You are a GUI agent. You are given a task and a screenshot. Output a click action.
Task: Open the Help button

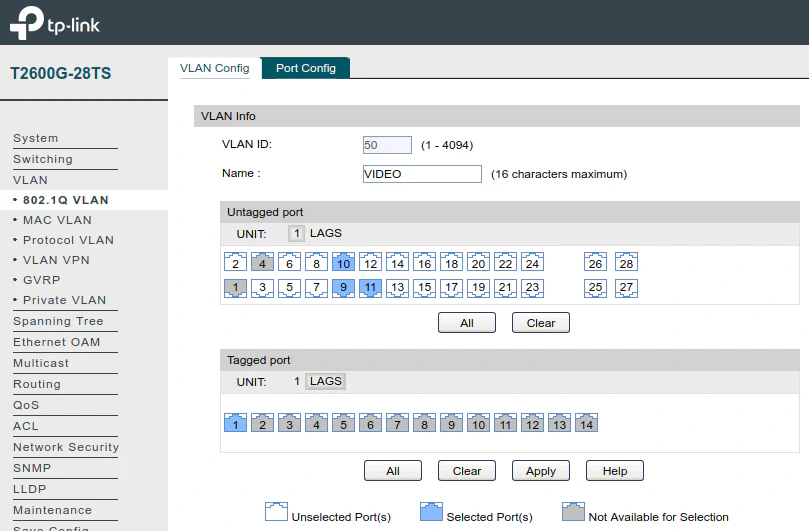click(x=615, y=471)
